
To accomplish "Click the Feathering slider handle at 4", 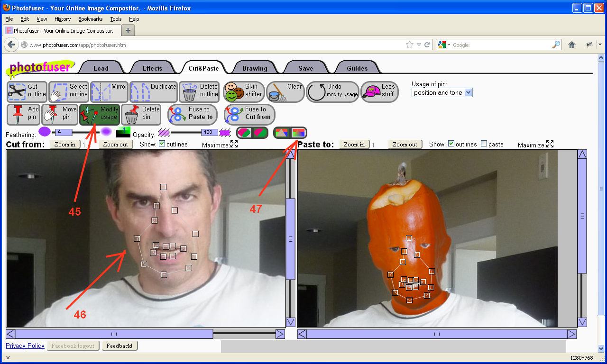I will click(x=64, y=132).
